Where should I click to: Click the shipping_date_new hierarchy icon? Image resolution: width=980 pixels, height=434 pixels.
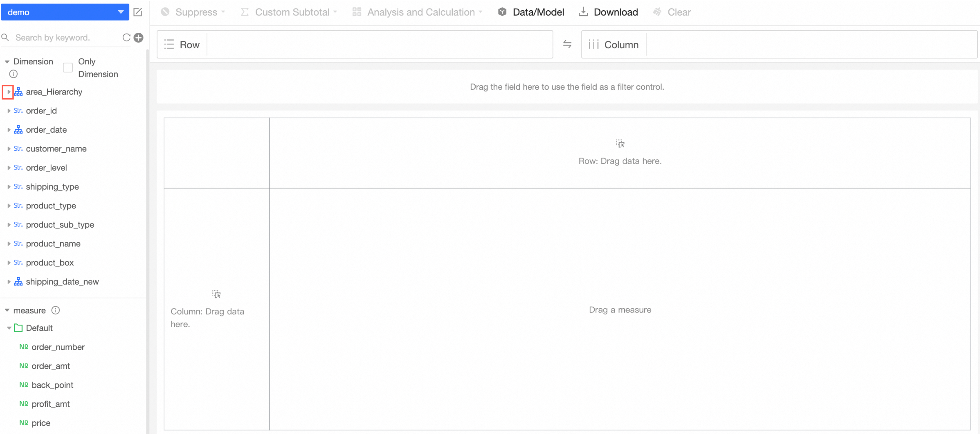[18, 282]
